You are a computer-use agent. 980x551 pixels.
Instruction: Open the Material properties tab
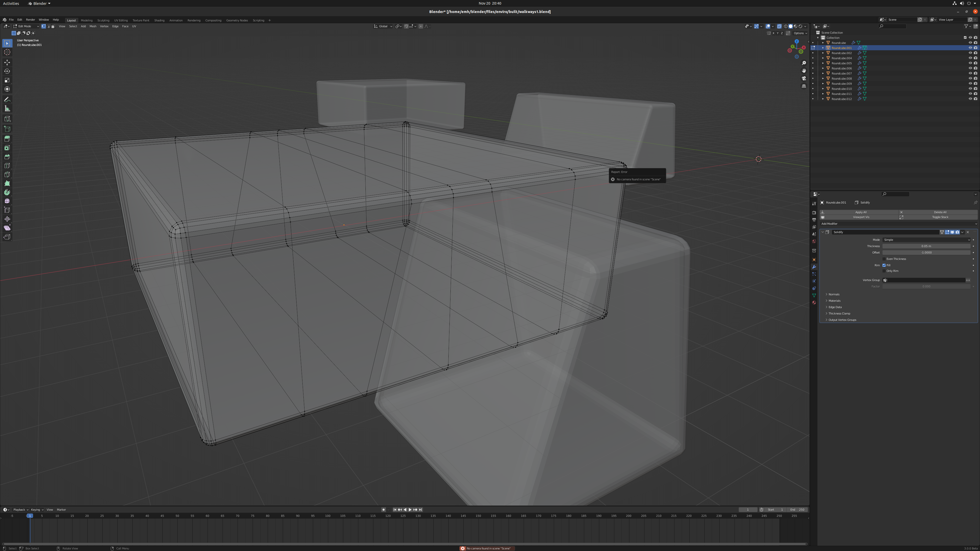coord(814,303)
